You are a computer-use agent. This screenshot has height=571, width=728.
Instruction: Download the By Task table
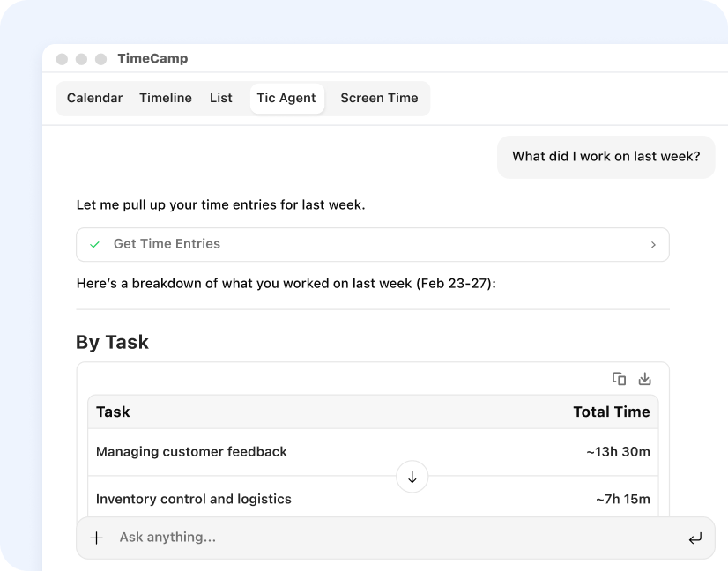click(644, 379)
